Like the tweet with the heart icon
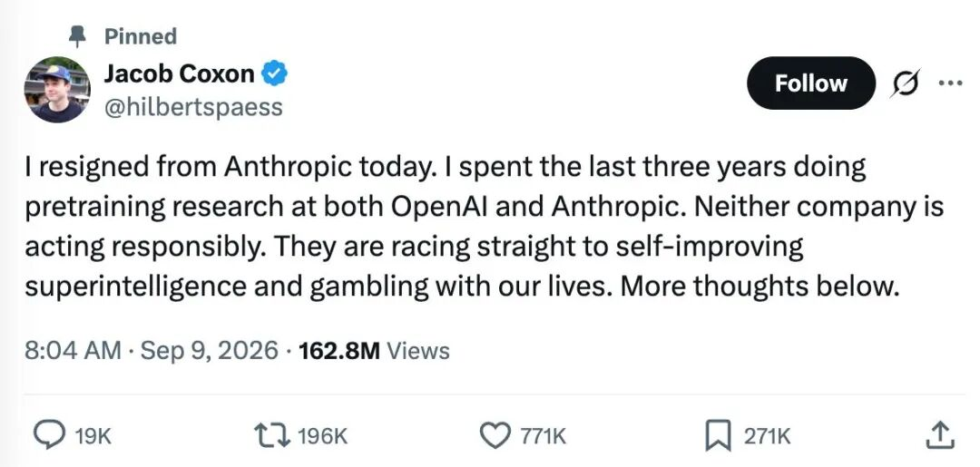980x467 pixels. tap(497, 435)
